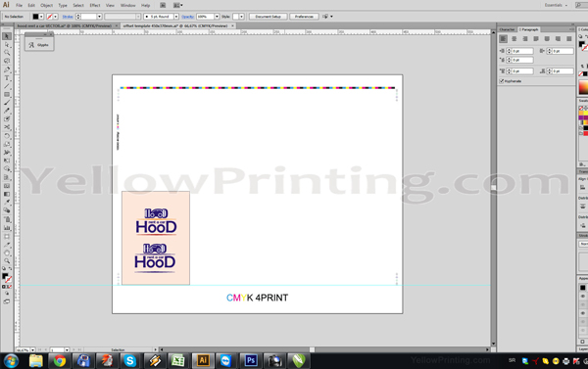Select the Selection tool arrow in the toolbox
Image resolution: width=588 pixels, height=369 pixels.
point(7,36)
